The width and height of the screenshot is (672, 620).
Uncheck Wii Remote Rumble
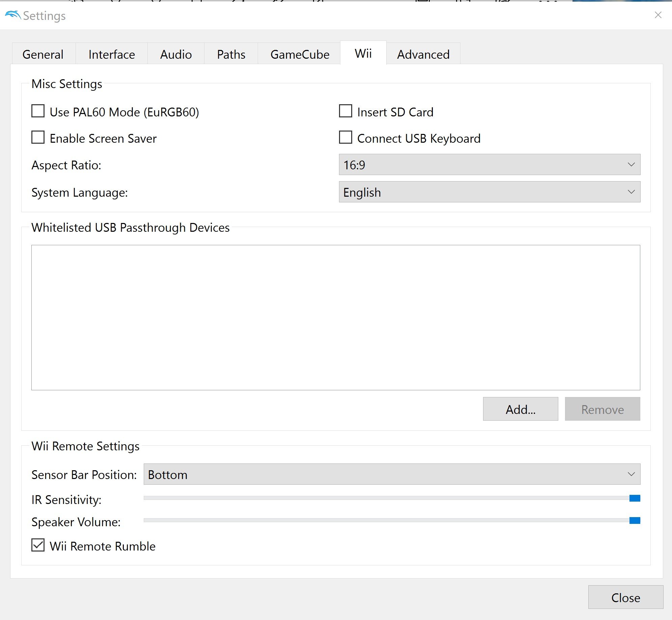click(x=38, y=545)
